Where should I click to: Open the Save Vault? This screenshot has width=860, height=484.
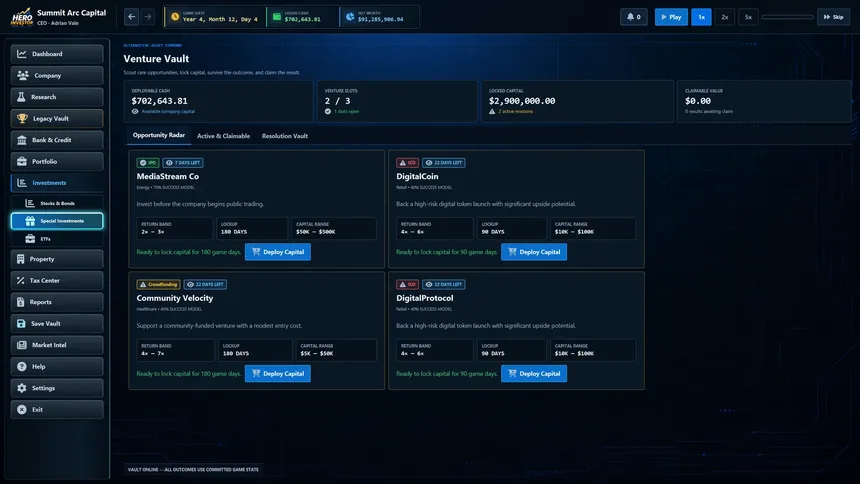tap(56, 323)
